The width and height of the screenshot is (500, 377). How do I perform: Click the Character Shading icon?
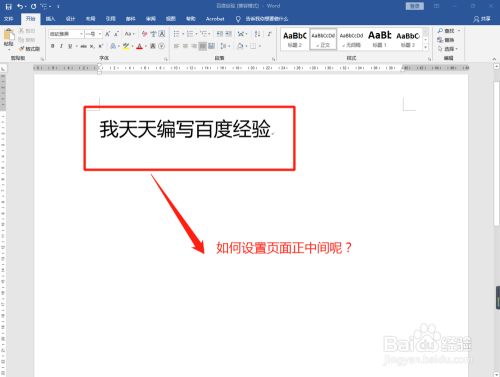(153, 46)
